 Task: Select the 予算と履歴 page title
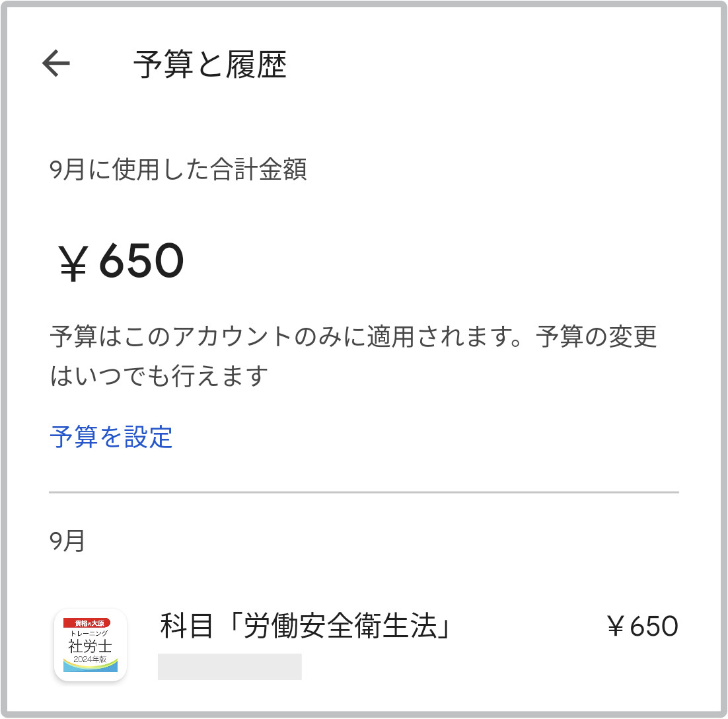210,64
